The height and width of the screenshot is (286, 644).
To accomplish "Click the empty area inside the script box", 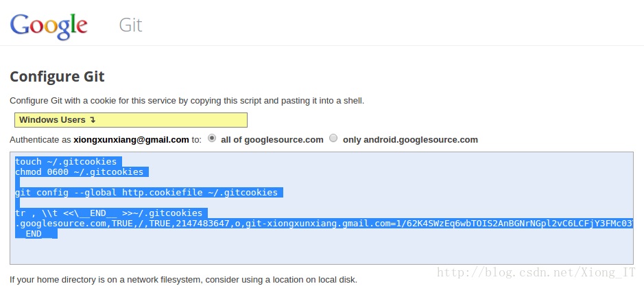I will pyautogui.click(x=321, y=252).
